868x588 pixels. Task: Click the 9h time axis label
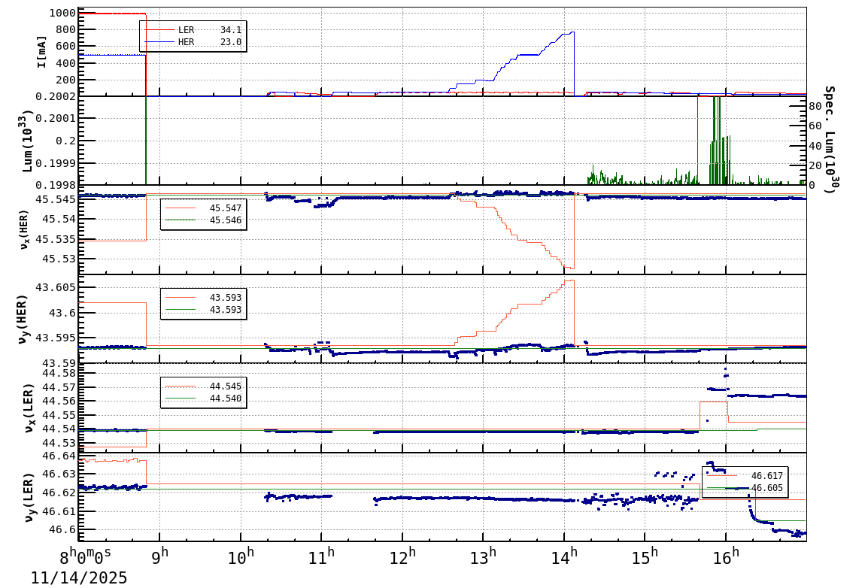pyautogui.click(x=160, y=556)
